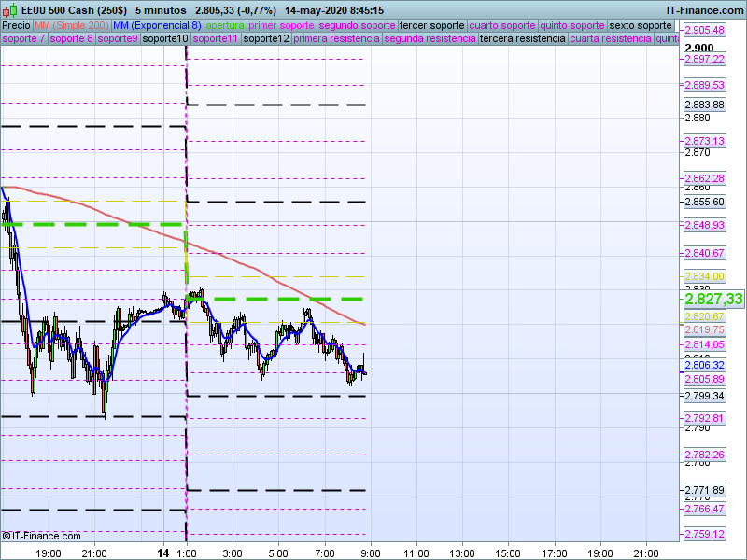Click the segundo soporte legend label
Screen dimensions: 747x560
coord(358,25)
